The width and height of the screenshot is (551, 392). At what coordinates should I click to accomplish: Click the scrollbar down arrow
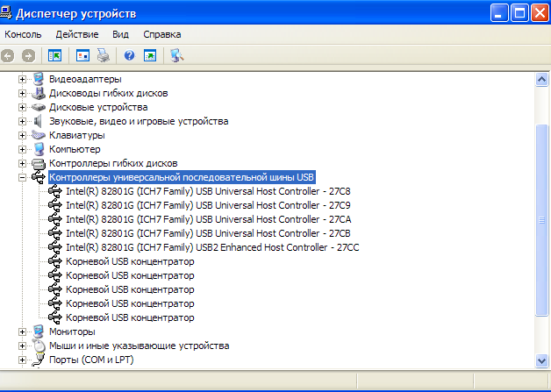coord(542,360)
